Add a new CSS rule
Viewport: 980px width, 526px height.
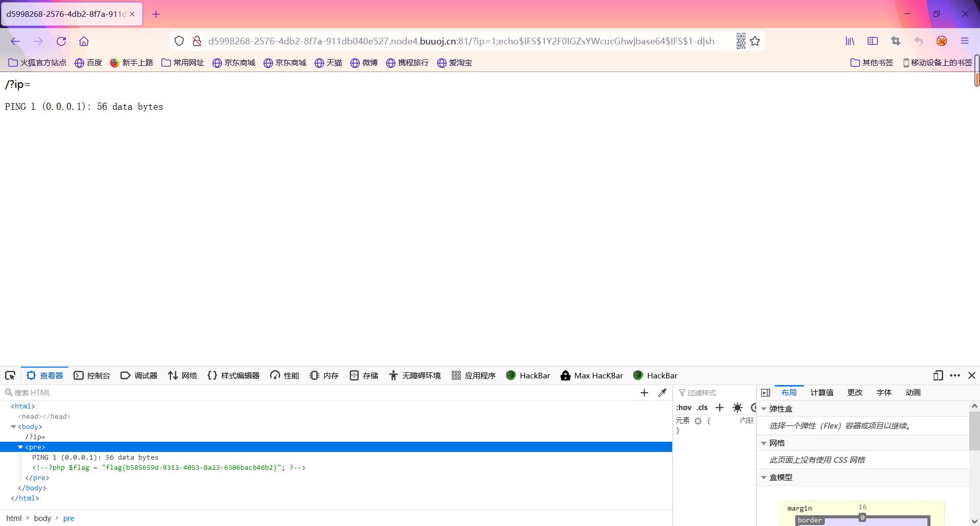point(720,408)
